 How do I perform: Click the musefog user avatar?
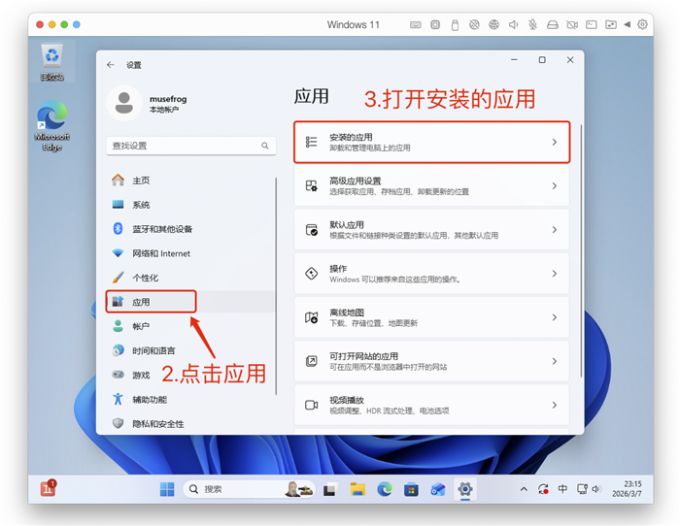(124, 103)
